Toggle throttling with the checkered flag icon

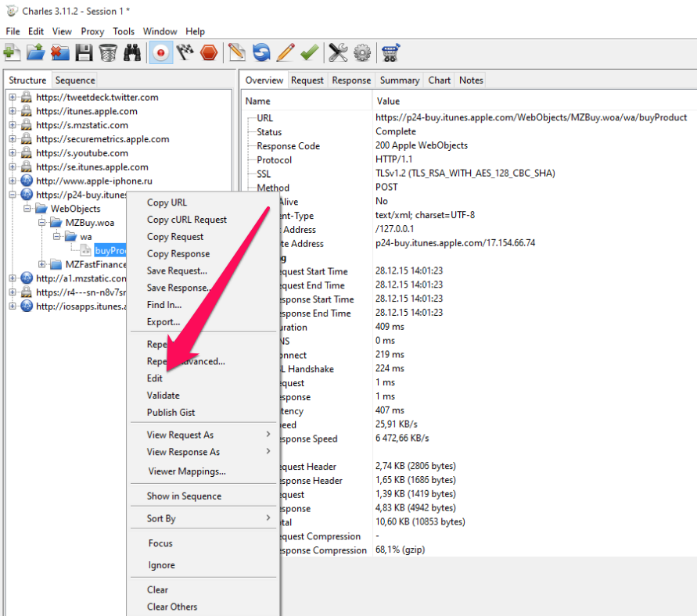coord(185,52)
